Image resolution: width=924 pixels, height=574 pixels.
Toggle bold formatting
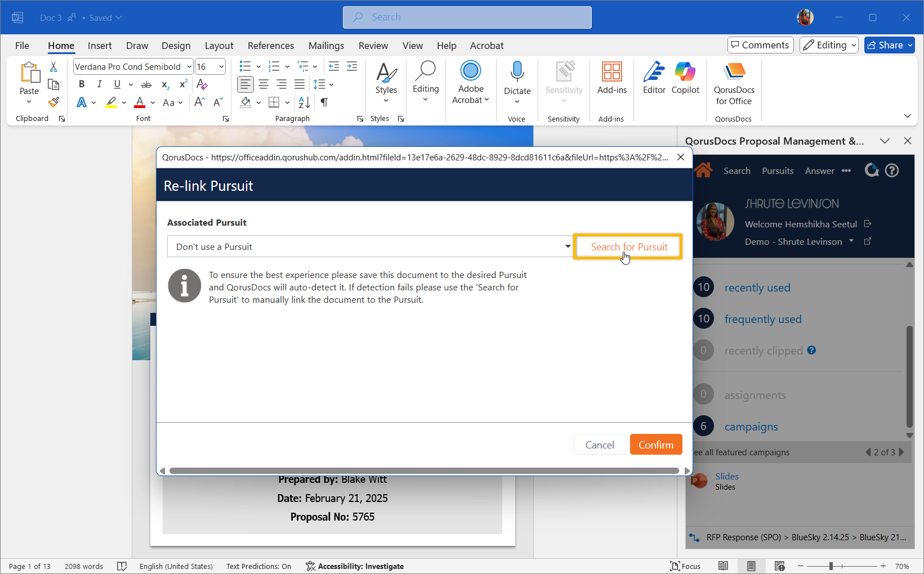[x=82, y=84]
